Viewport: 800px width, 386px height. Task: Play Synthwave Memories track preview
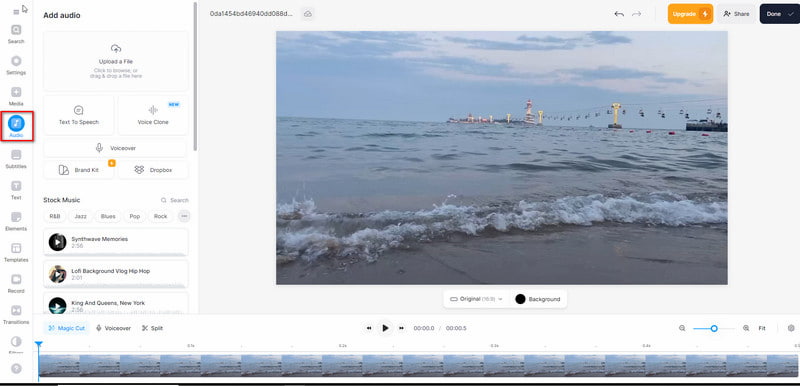click(57, 242)
